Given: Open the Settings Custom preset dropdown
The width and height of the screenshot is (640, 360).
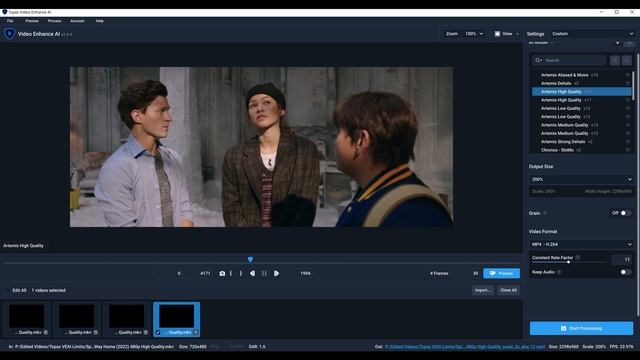Looking at the screenshot, I should click(592, 34).
